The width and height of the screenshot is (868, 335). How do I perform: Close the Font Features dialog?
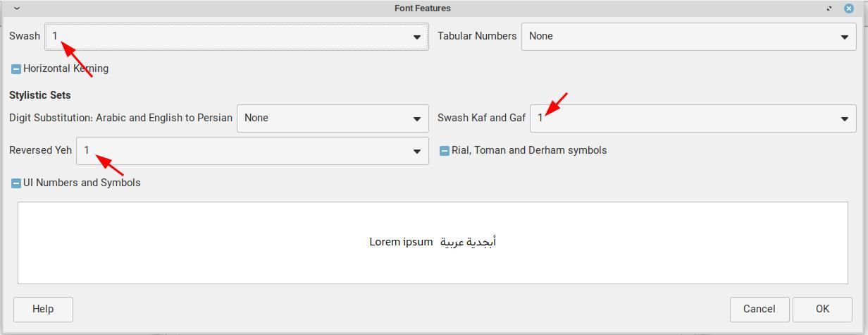848,8
